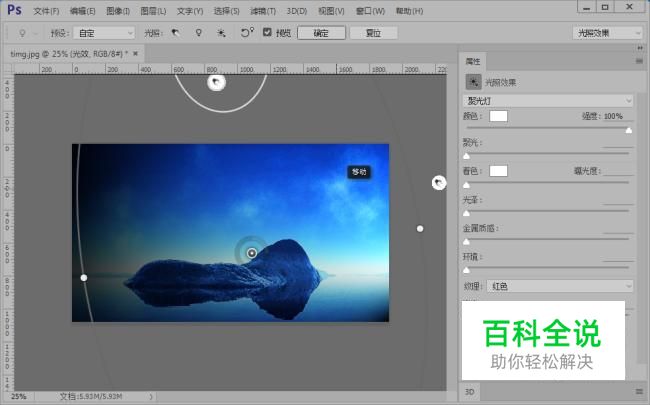650x405 pixels.
Task: Expand the status bar info arrow
Action: 151,397
